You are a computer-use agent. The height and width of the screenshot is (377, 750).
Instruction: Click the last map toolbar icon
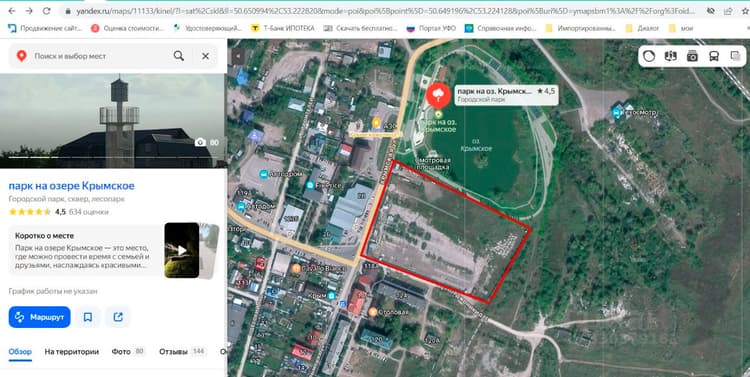coord(736,56)
